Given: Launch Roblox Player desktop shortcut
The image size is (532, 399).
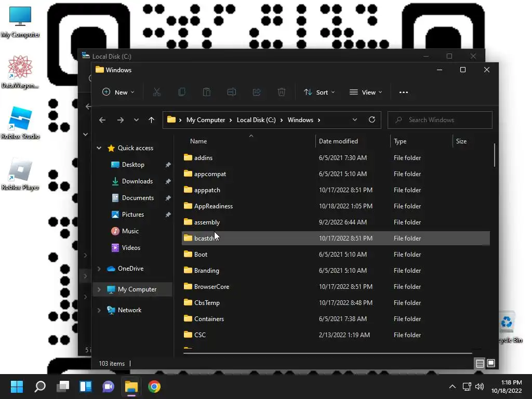Looking at the screenshot, I should click(x=20, y=174).
